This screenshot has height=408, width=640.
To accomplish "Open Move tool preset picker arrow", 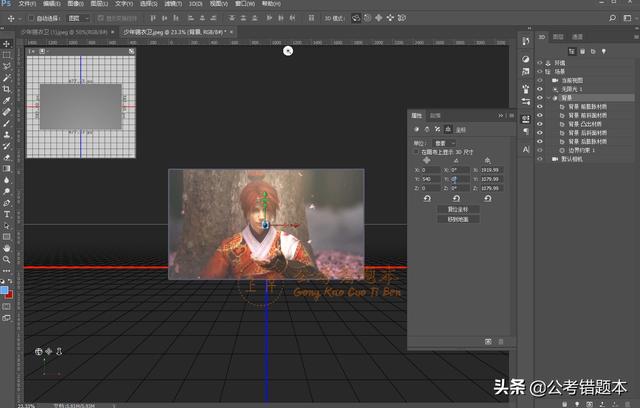I will pos(20,18).
